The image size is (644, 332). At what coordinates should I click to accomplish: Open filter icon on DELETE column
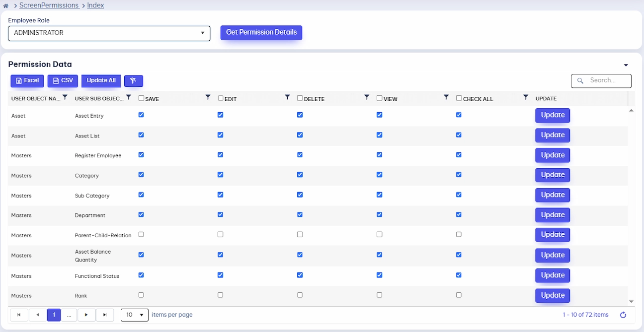(367, 98)
